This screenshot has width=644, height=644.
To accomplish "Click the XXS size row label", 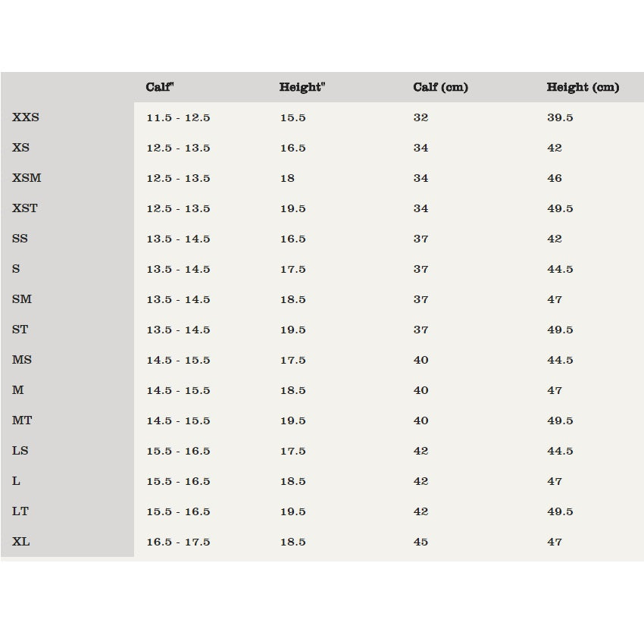I will 26,117.
